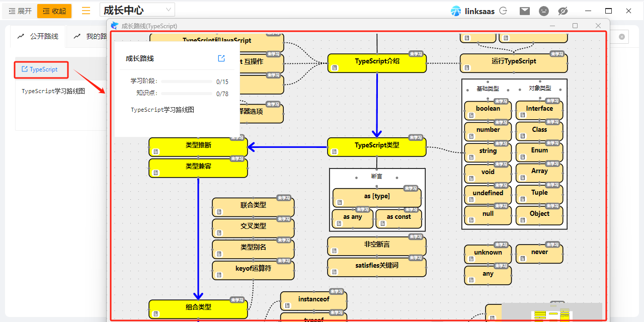Click the 类型别名 node
Screen dimensions: 644x322
pyautogui.click(x=253, y=250)
